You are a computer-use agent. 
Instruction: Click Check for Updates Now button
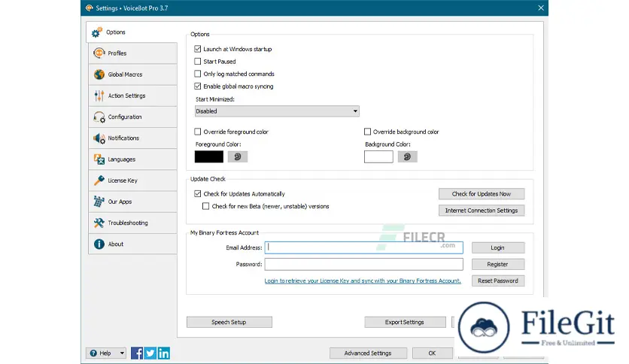(482, 193)
